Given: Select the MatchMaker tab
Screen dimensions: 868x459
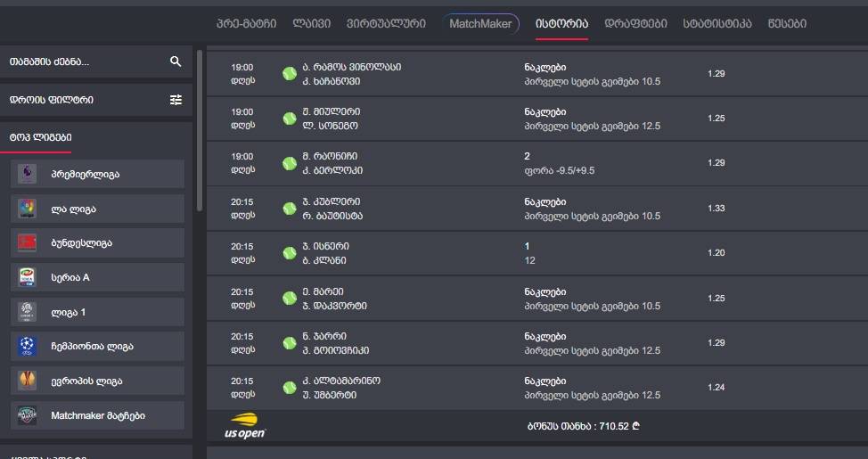Looking at the screenshot, I should pyautogui.click(x=480, y=23).
